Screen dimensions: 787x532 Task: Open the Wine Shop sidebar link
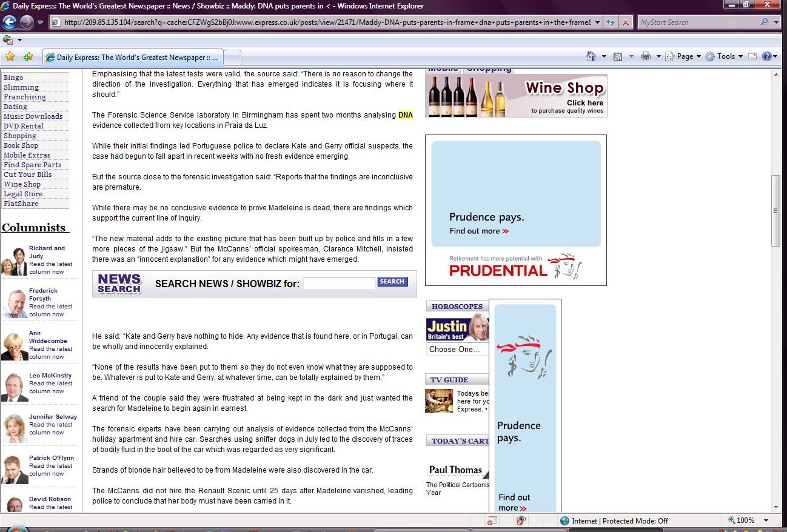coord(22,184)
